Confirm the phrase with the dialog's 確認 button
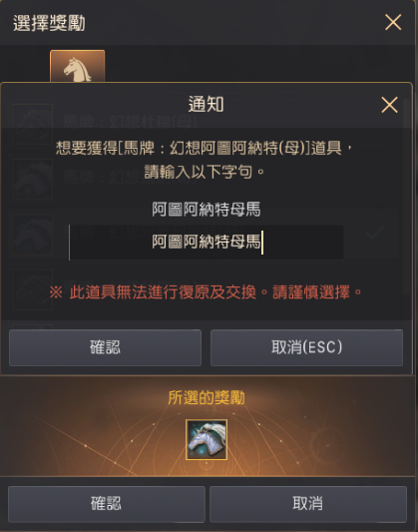Screen dimensions: 418x532 [105, 347]
